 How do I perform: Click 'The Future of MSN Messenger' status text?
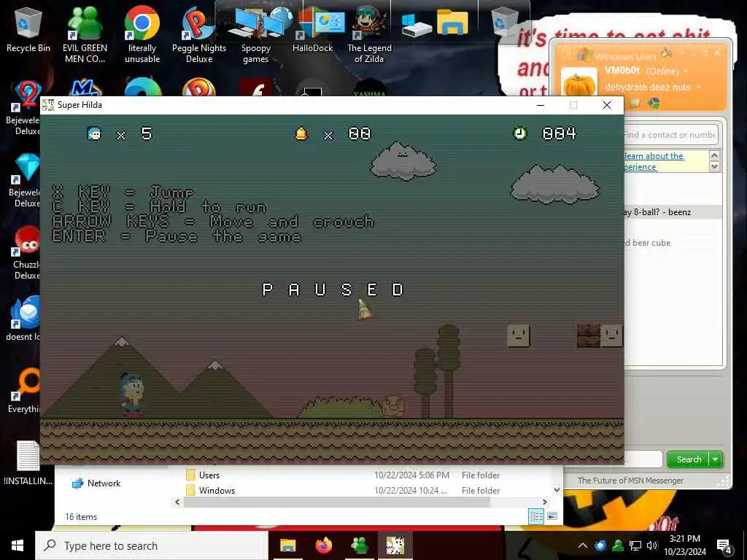pyautogui.click(x=630, y=481)
